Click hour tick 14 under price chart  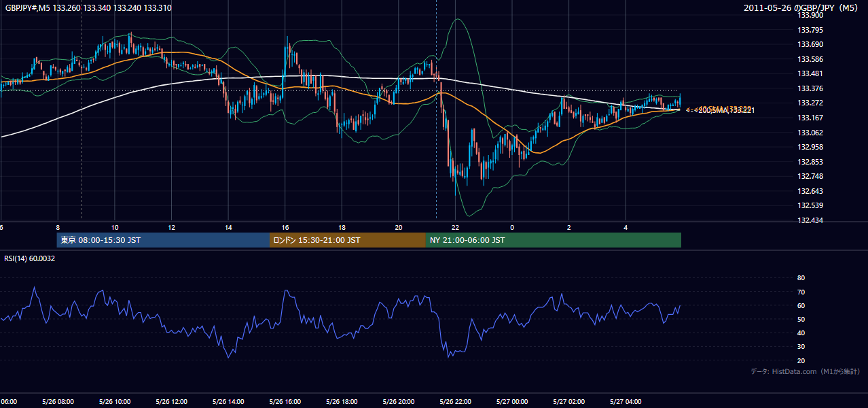[228, 227]
